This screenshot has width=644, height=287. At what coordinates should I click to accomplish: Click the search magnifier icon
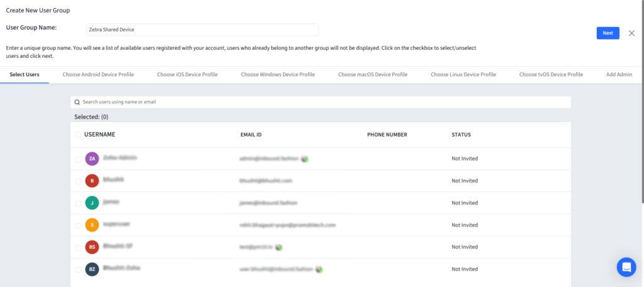tap(77, 102)
